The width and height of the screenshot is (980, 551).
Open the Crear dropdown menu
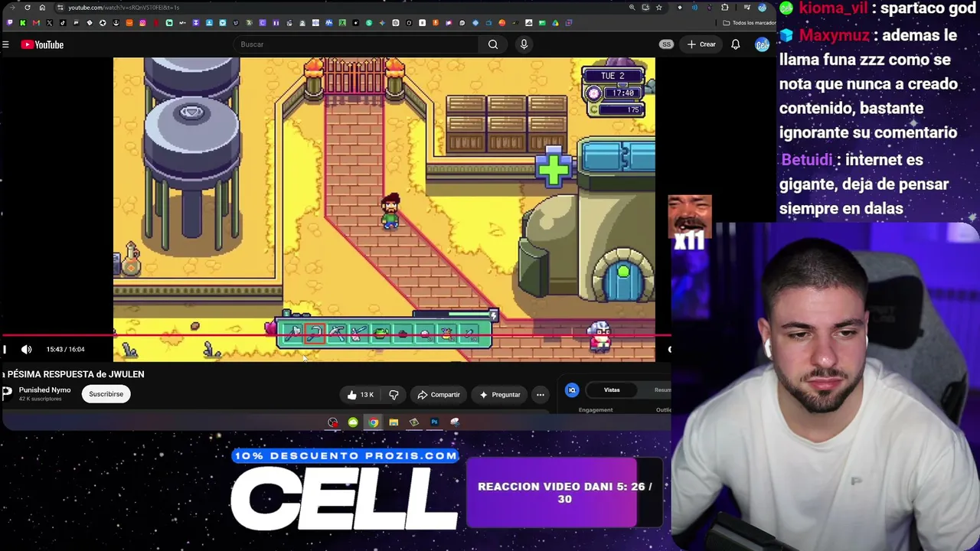(701, 44)
